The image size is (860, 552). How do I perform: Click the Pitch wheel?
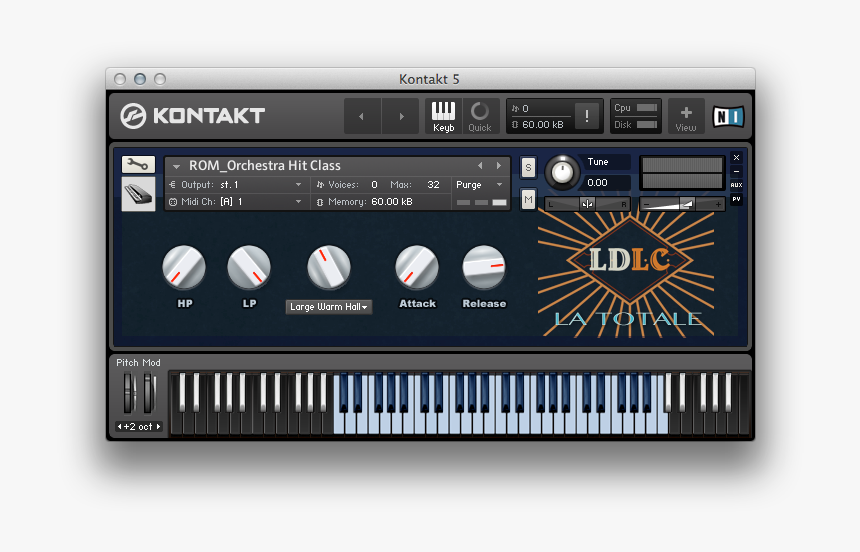[128, 392]
